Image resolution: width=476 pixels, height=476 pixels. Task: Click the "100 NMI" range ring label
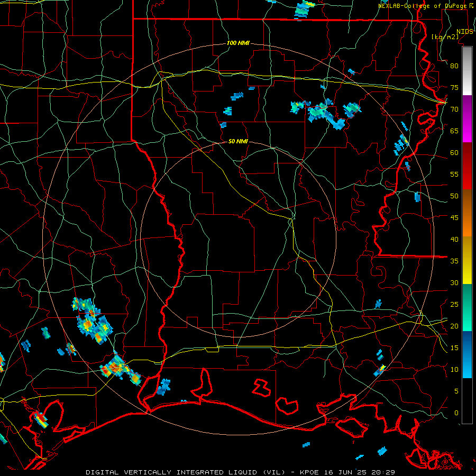click(x=238, y=43)
